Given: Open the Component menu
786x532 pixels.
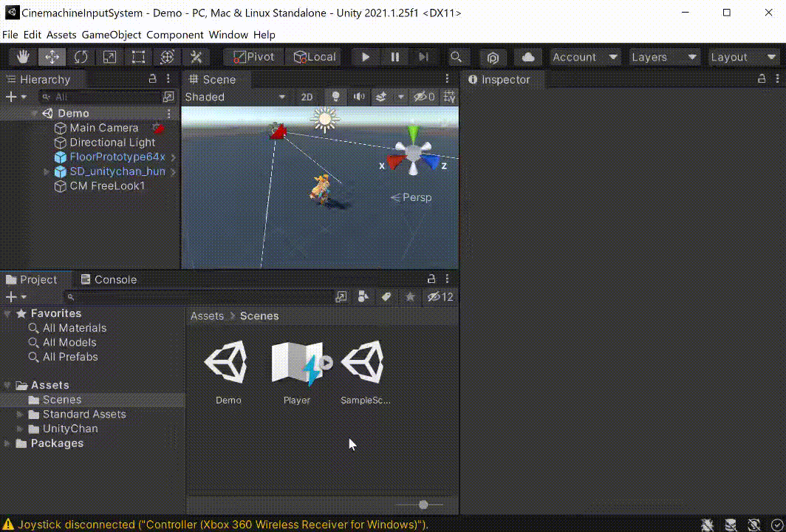Looking at the screenshot, I should 175,35.
